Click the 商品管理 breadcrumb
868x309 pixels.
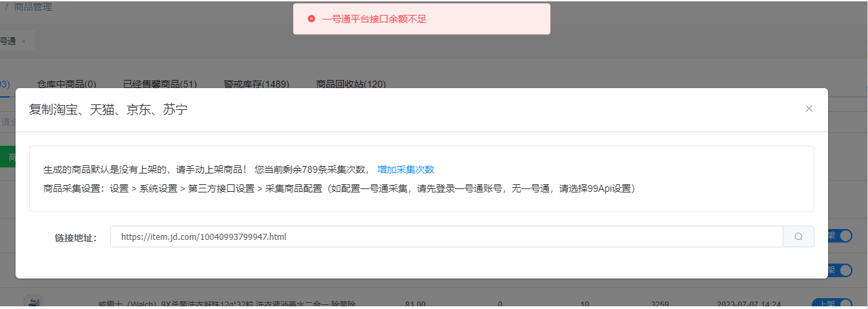tap(32, 7)
